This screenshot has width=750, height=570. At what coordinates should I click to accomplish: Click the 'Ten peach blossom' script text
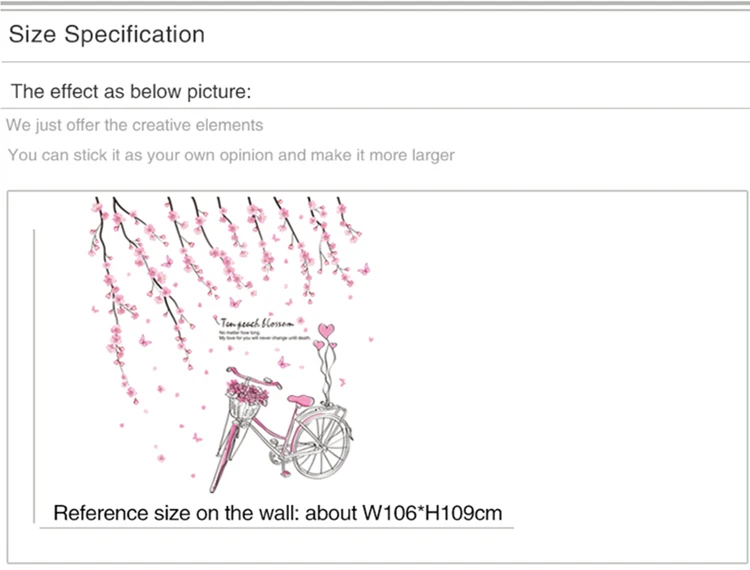(x=257, y=323)
